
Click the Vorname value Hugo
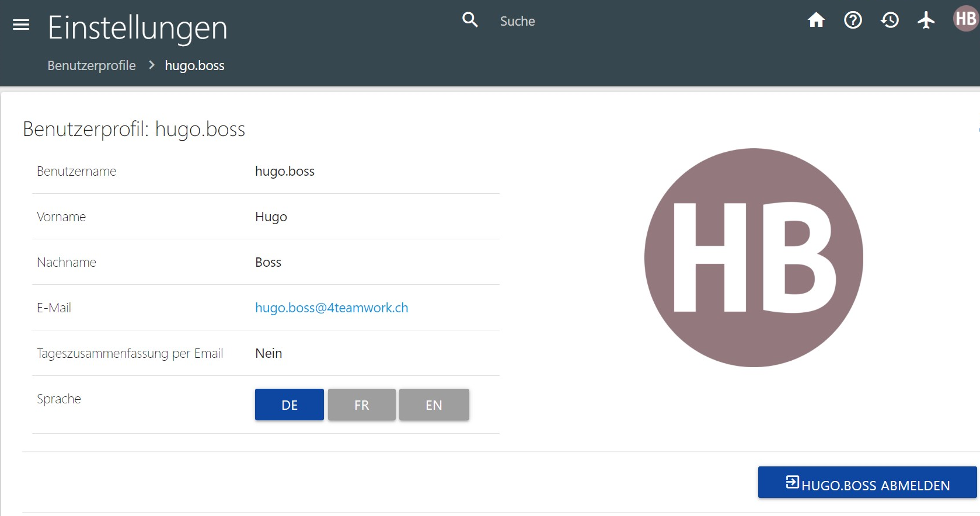(x=271, y=217)
